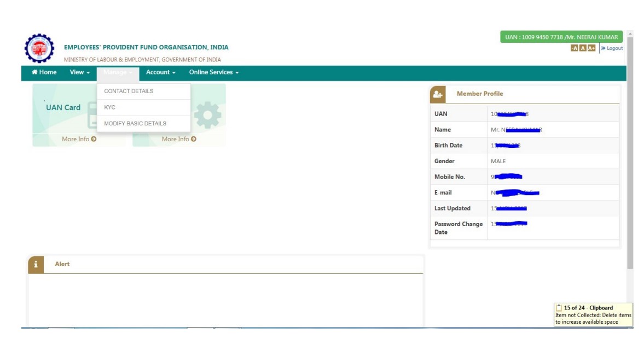Select MODIFY BASIC DETAILS menu entry
This screenshot has width=644, height=339.
(135, 123)
